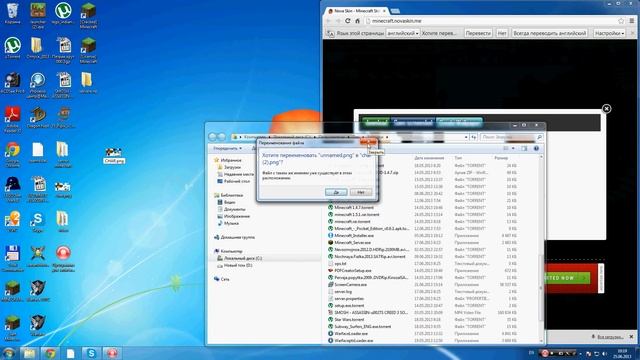Open the английский language dropdown
Viewport: 640px width, 360px height.
coord(403,33)
